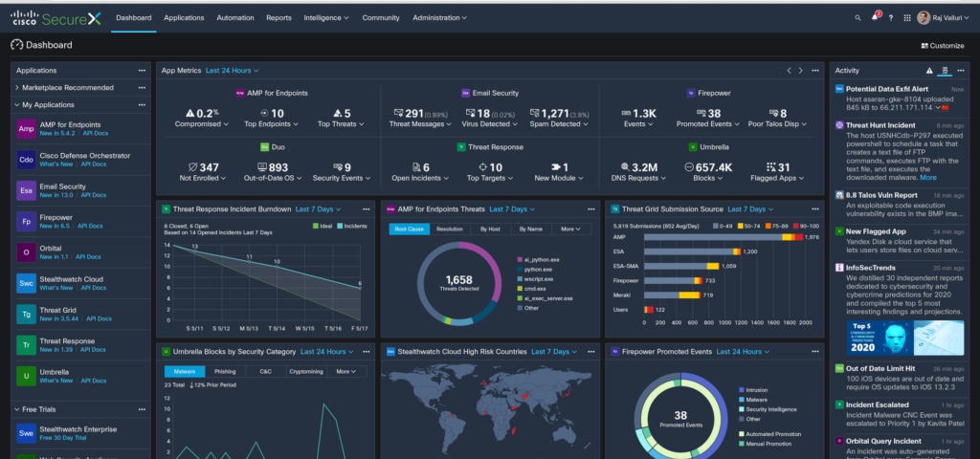The width and height of the screenshot is (980, 459).
Task: Go to next App Metrics page arrow
Action: pyautogui.click(x=801, y=71)
